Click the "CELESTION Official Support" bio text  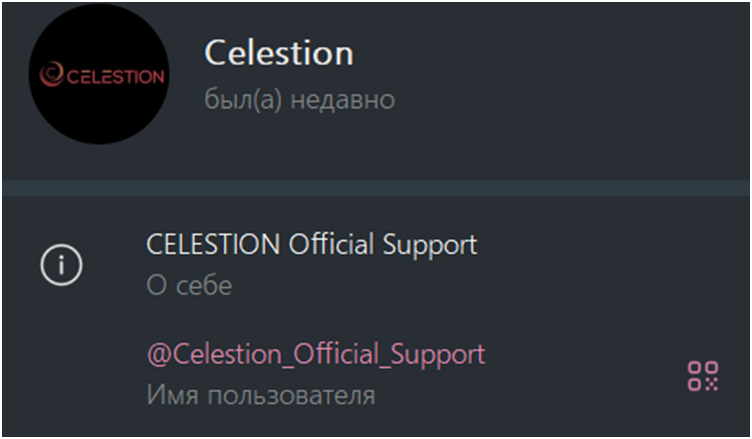[312, 244]
